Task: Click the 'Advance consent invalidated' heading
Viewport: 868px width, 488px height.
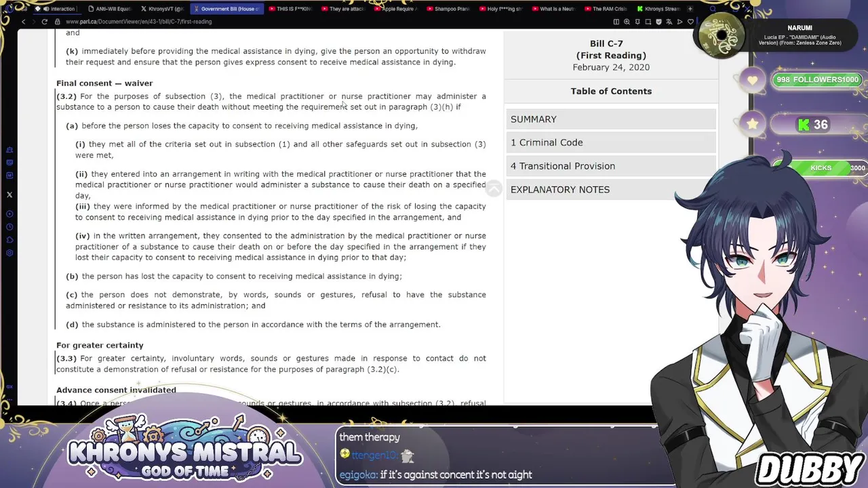Action: (x=116, y=390)
